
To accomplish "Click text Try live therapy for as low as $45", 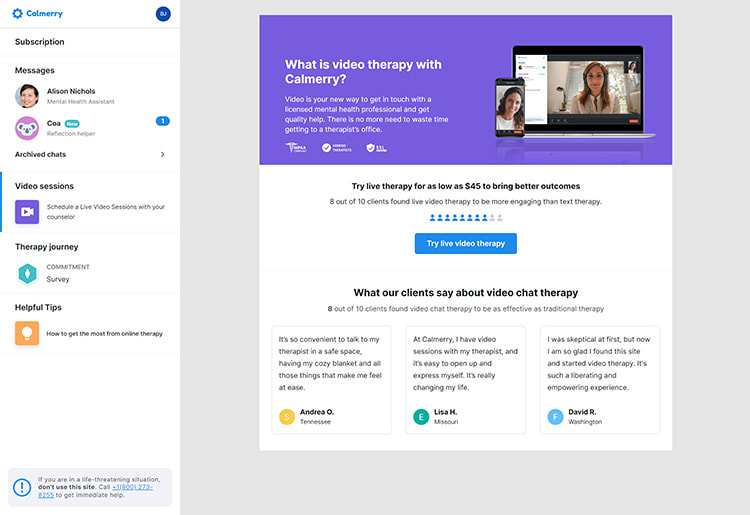I will click(466, 186).
